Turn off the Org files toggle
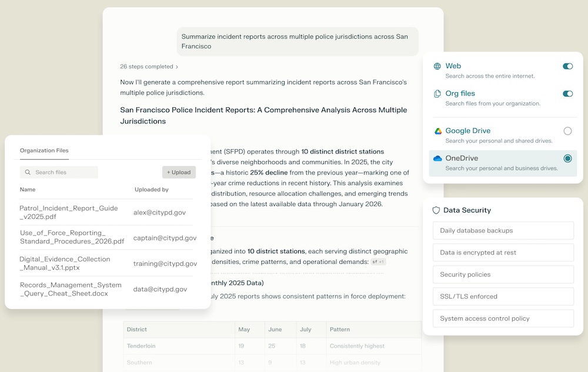Viewport: 588px width, 372px height. click(x=567, y=93)
